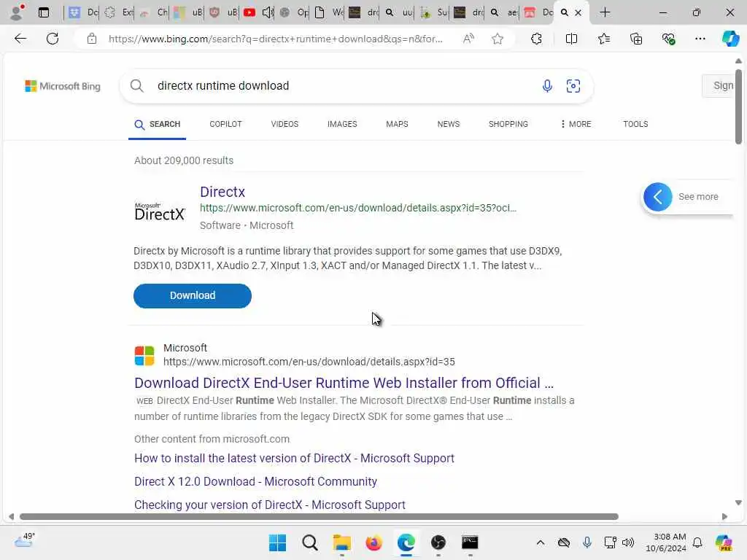Open the tab actions menu icon

coord(44,12)
